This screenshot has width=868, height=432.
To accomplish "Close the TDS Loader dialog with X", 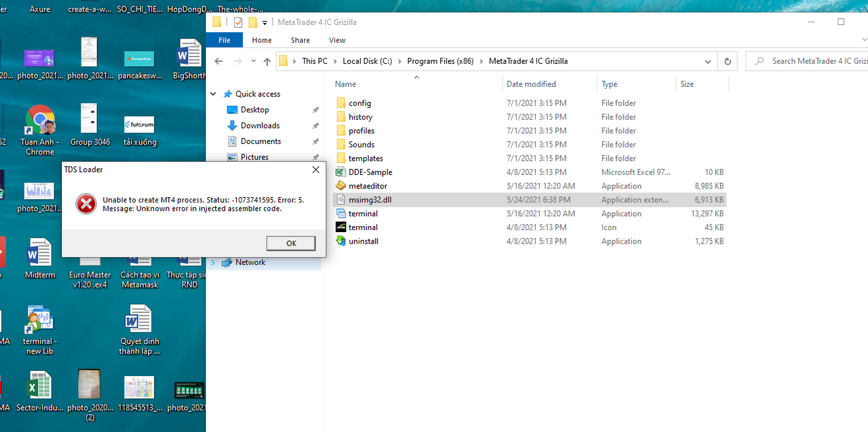I will (316, 170).
